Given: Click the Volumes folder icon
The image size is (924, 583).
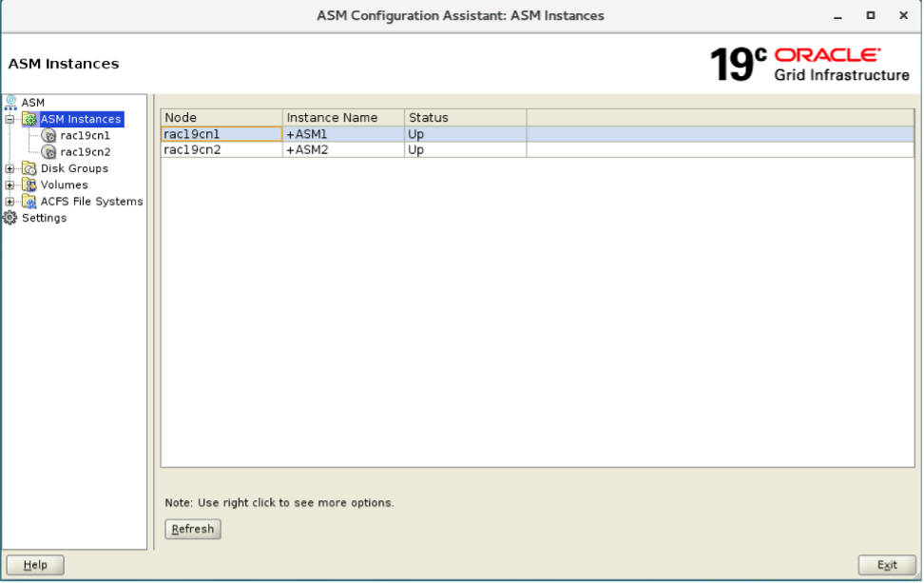Looking at the screenshot, I should pyautogui.click(x=29, y=185).
